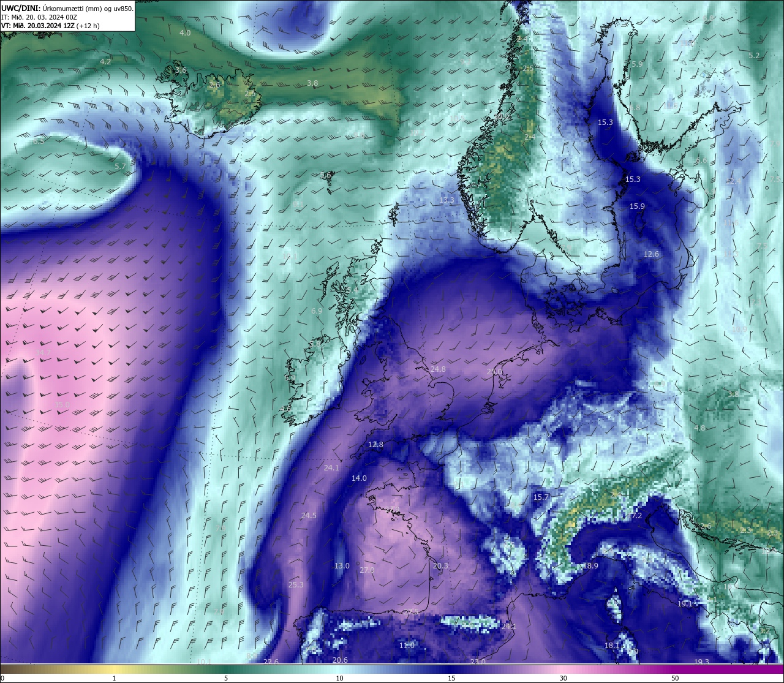Viewport: 784px width, 683px height.
Task: Click the 5.9 value over Finland
Action: (x=637, y=64)
